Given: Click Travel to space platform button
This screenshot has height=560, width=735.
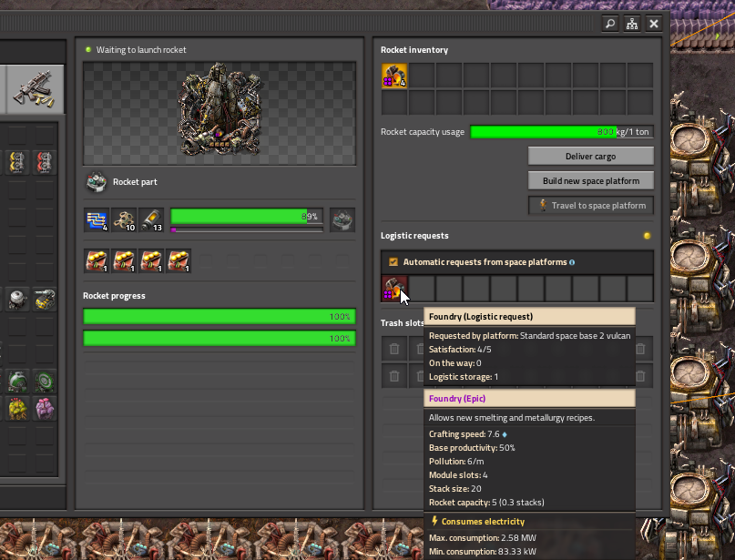Looking at the screenshot, I should [590, 205].
